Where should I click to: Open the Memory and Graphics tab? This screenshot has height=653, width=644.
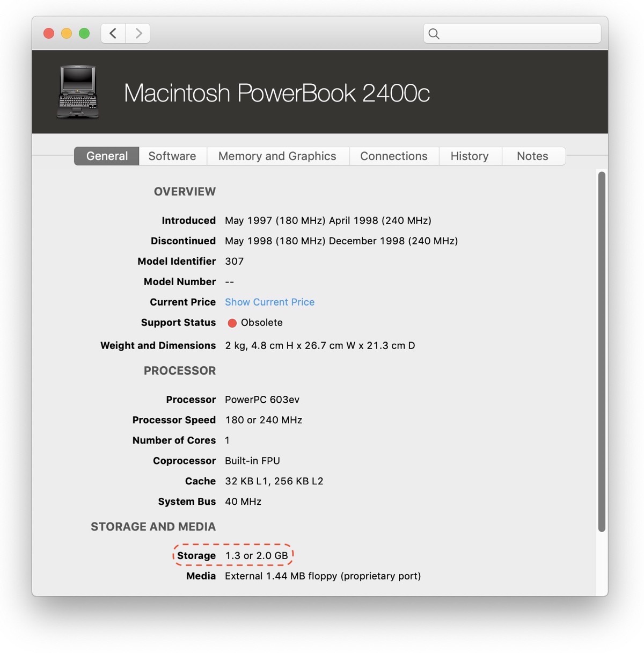click(x=277, y=156)
